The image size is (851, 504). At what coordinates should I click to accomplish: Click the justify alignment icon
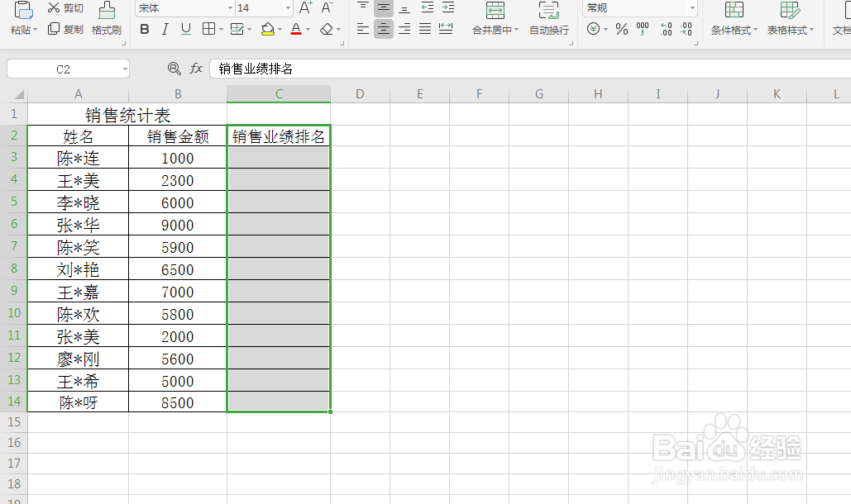point(425,29)
